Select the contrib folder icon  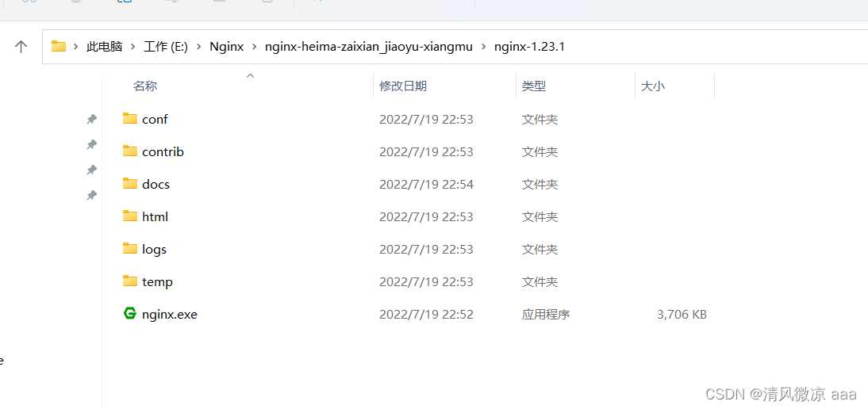click(129, 151)
